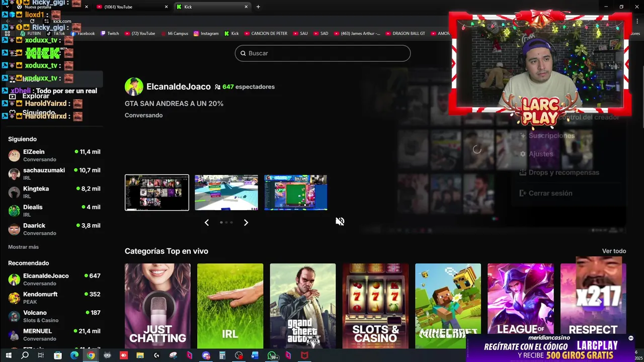Close the Kick browser tab
This screenshot has height=362, width=644.
point(246,7)
